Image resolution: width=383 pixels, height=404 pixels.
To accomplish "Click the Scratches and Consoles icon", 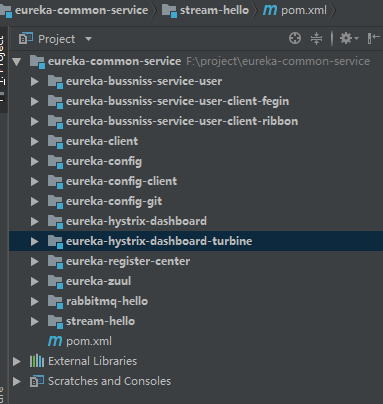I will tap(37, 381).
